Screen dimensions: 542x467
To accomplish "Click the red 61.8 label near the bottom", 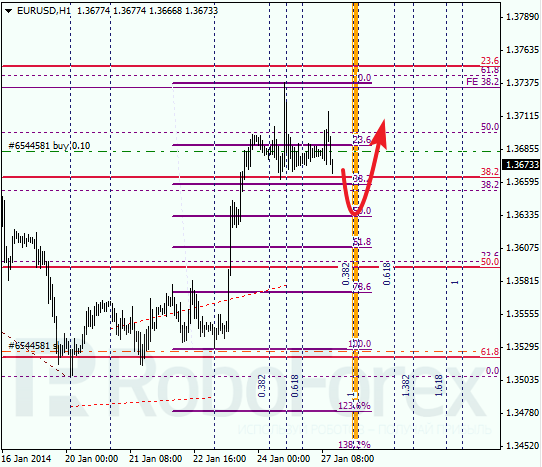I will tap(490, 352).
